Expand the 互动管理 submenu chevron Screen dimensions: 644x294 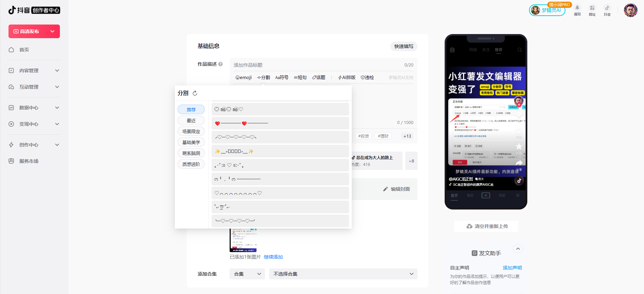(x=57, y=87)
